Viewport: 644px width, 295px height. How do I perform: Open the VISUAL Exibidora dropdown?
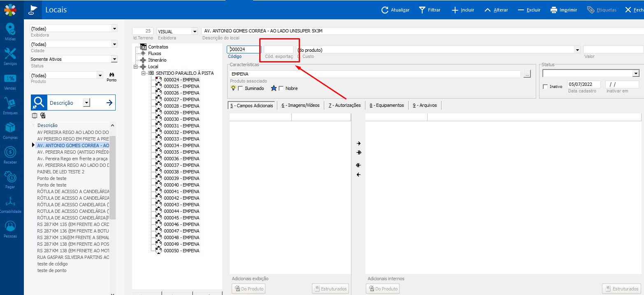point(195,31)
